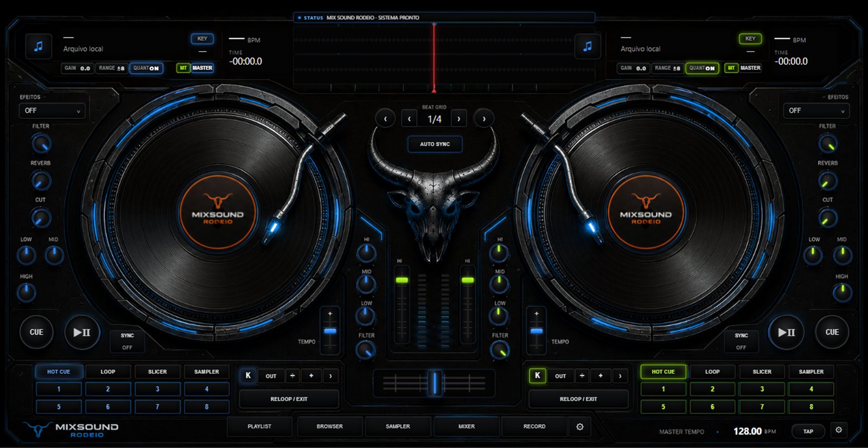The height and width of the screenshot is (448, 868).
Task: Click the beat grid inner left arrow
Action: tap(409, 118)
